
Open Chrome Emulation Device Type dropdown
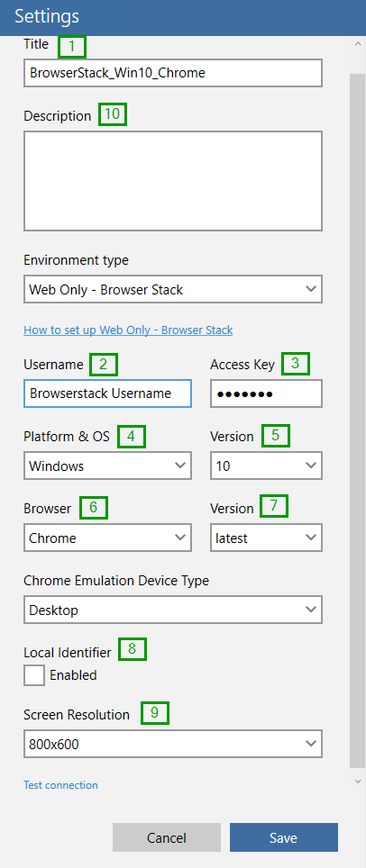[172, 610]
